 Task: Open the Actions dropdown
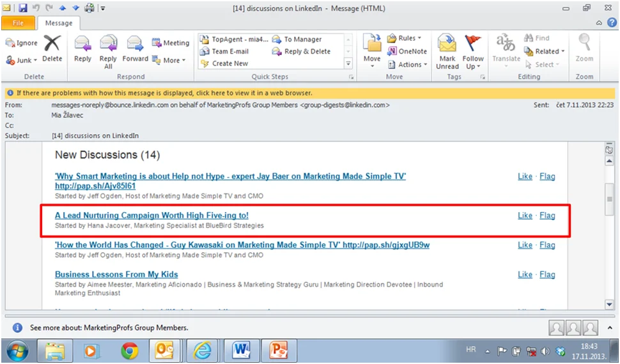point(407,64)
